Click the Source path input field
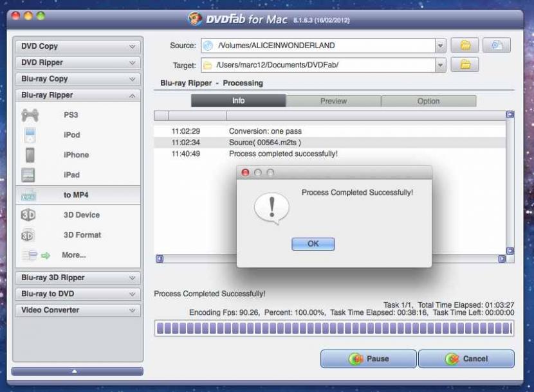Viewport: 534px width, 392px height. coord(318,45)
